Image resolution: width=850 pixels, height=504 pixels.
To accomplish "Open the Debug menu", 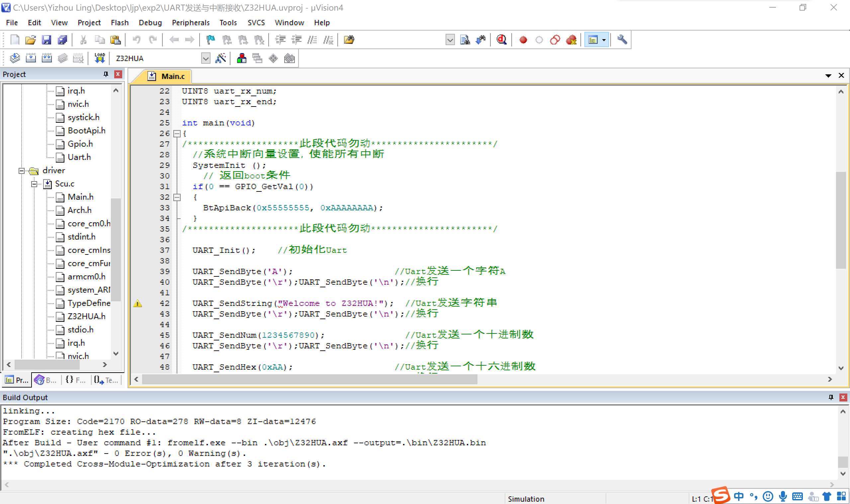I will coord(150,23).
